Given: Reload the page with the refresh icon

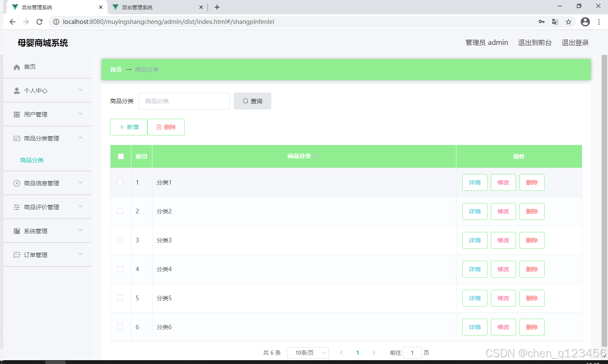Looking at the screenshot, I should click(39, 22).
